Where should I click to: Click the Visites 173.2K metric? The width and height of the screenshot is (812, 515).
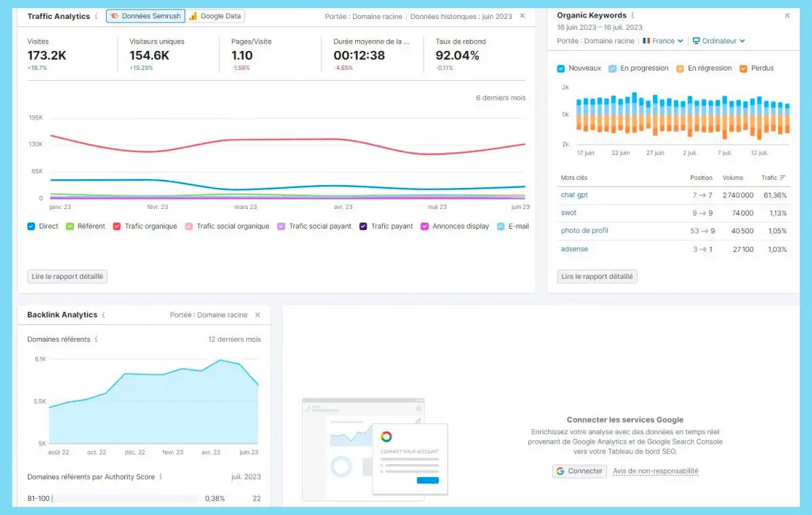point(47,56)
